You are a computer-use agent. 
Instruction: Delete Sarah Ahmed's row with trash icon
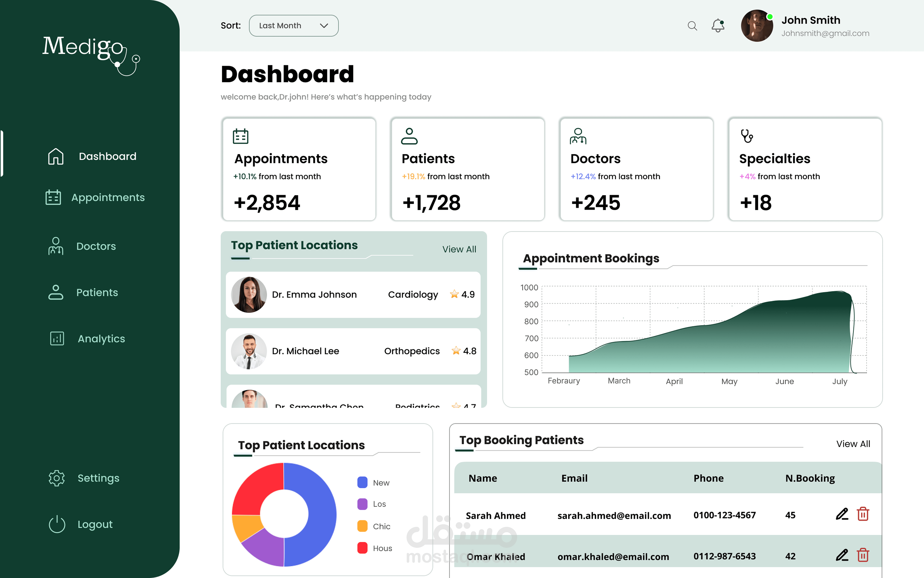[x=863, y=514]
